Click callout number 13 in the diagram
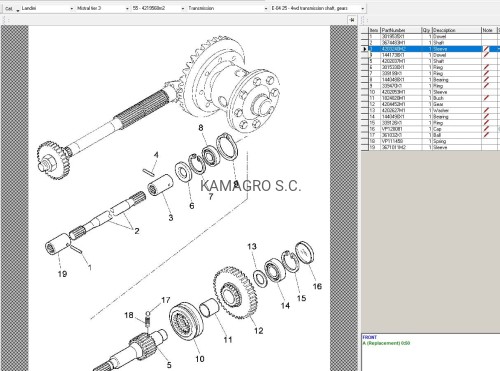The width and height of the screenshot is (500, 371). (252, 246)
